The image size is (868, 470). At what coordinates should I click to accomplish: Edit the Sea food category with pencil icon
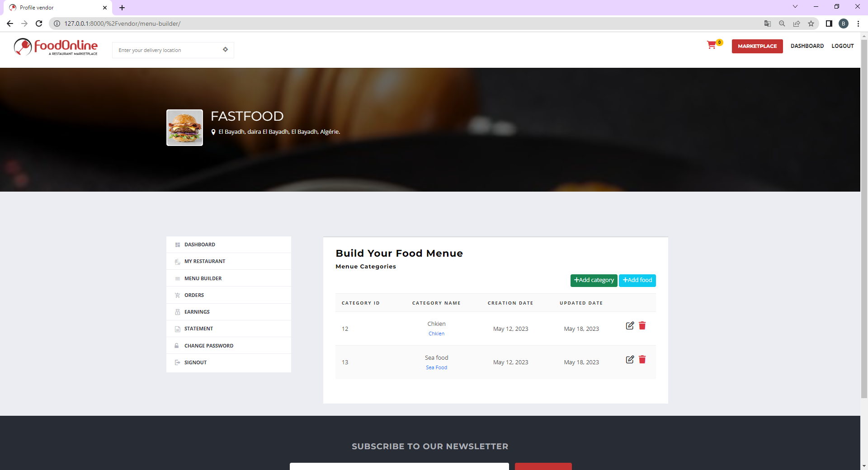point(630,360)
